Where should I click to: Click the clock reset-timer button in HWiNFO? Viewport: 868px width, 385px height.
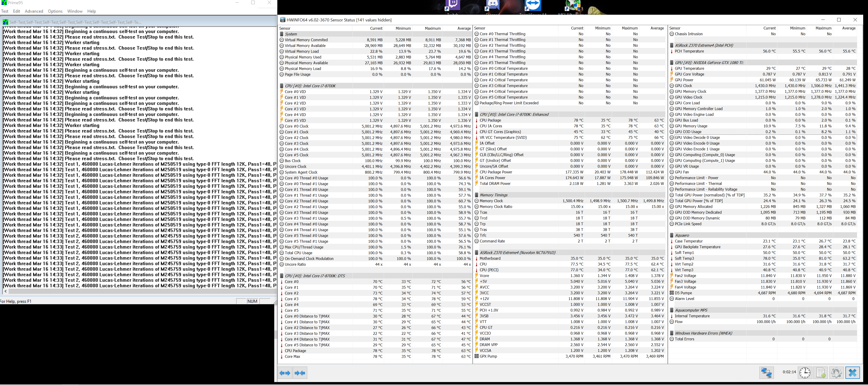coord(805,373)
